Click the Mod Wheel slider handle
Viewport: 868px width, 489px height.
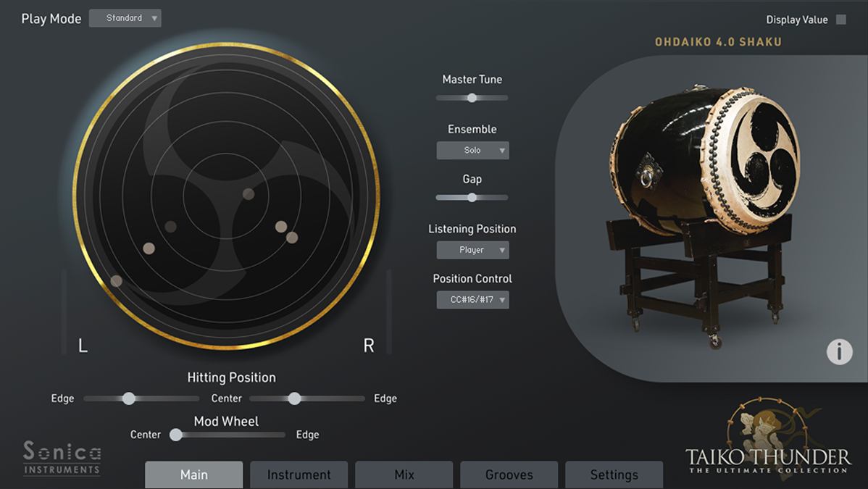[x=176, y=435]
